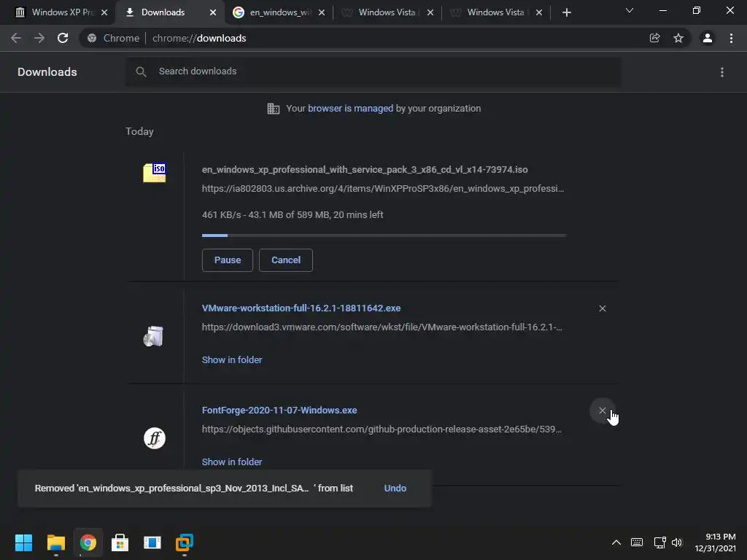The height and width of the screenshot is (560, 747).
Task: Share this page icon in address bar
Action: coord(654,38)
